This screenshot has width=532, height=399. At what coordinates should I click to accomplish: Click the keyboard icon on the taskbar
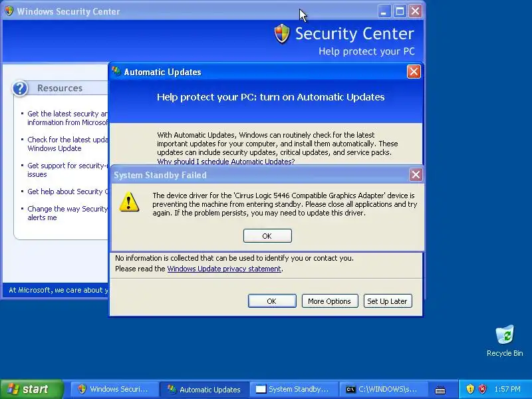pyautogui.click(x=440, y=390)
